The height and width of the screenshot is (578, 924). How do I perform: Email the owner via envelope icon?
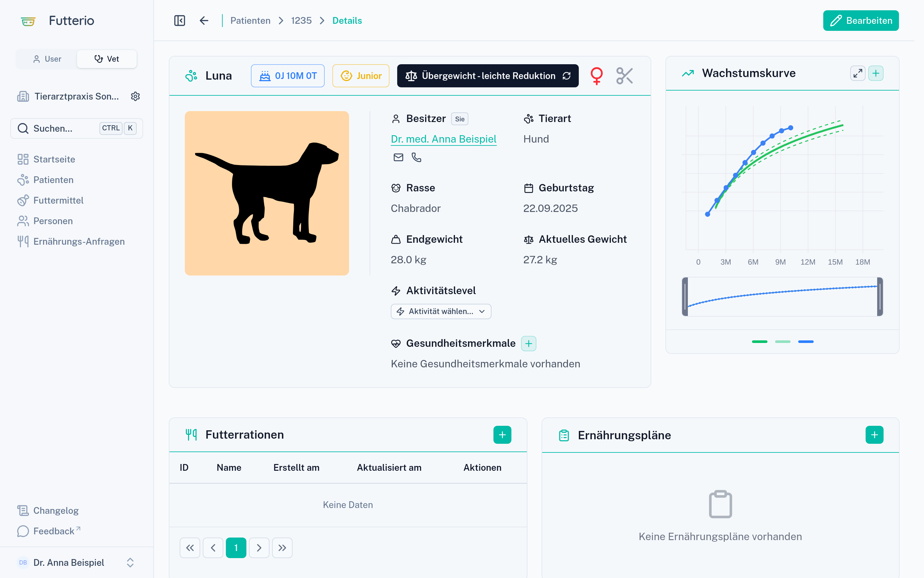pyautogui.click(x=398, y=157)
